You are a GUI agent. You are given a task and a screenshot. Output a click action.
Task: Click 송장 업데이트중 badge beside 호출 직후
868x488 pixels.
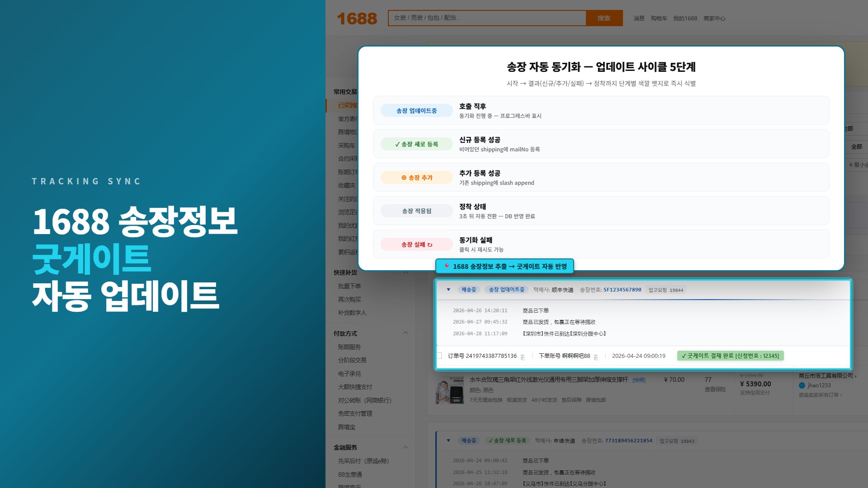coord(417,111)
